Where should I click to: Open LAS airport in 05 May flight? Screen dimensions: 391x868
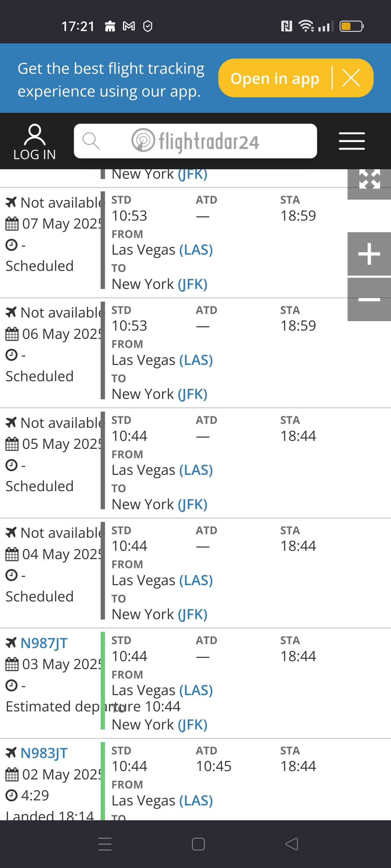196,470
